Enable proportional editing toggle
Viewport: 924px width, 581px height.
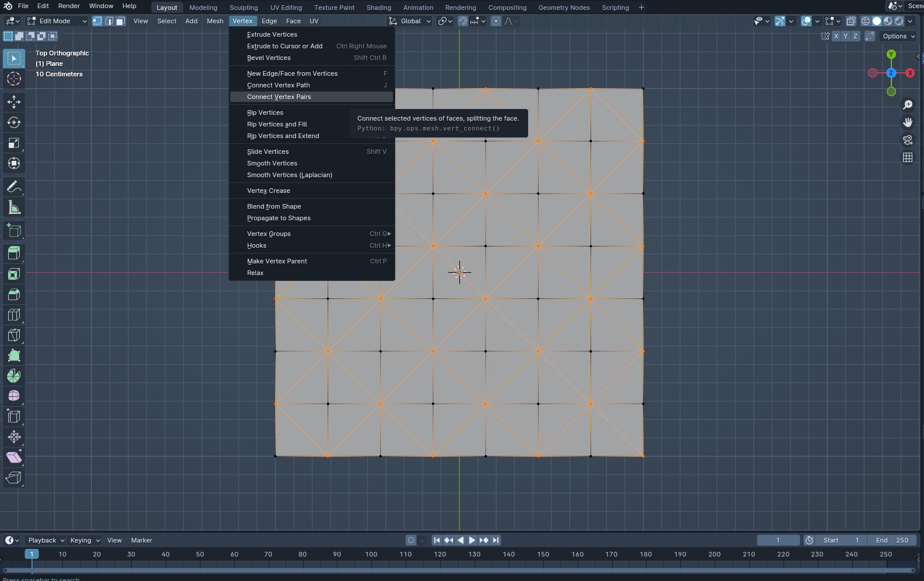[x=496, y=21]
